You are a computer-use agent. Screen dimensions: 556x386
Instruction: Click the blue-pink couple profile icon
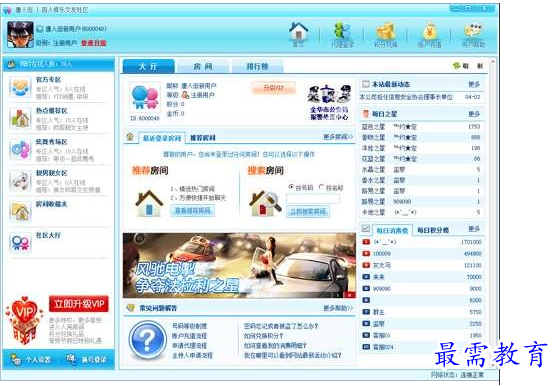coord(145,97)
